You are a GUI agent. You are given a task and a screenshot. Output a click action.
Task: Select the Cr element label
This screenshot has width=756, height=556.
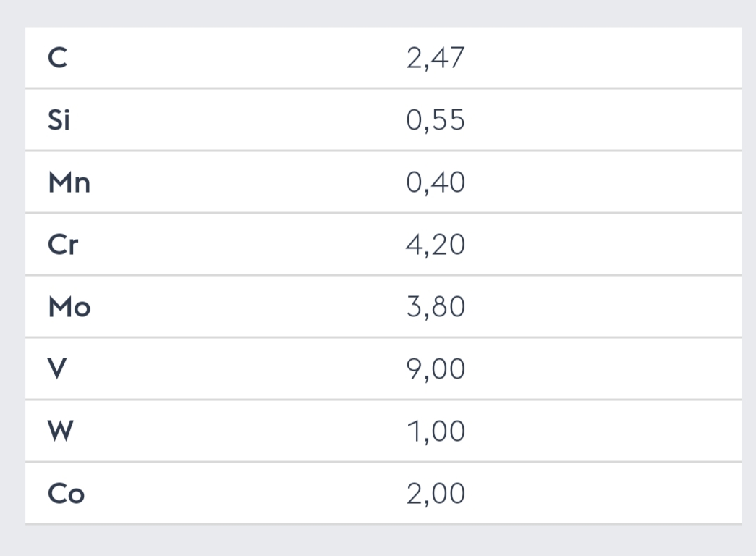point(63,245)
